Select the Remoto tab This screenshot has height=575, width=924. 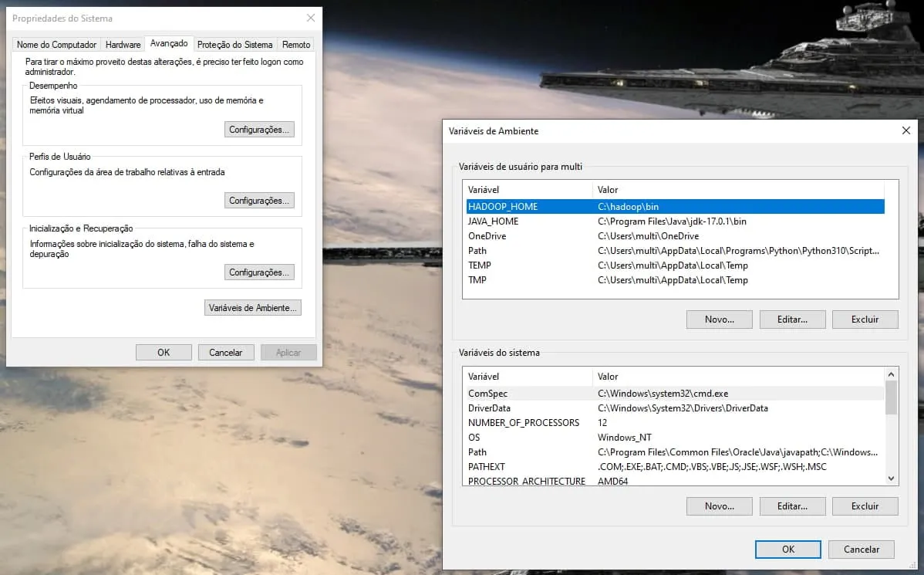(296, 45)
